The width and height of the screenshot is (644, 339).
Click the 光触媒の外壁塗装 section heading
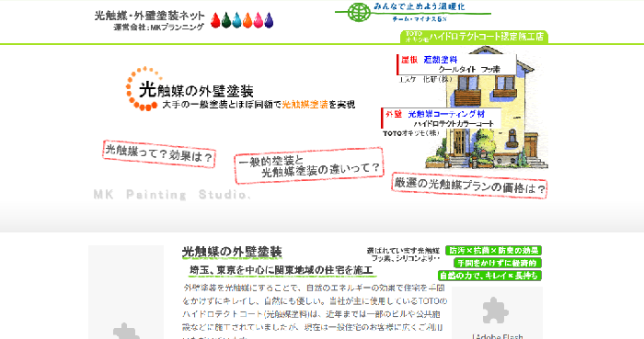click(232, 252)
